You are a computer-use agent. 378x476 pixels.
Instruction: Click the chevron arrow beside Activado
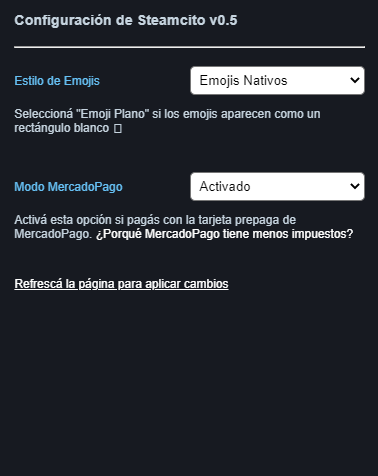pyautogui.click(x=355, y=186)
